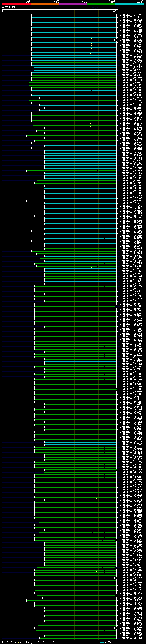Select the label UniRef100_P20721

point(131,535)
